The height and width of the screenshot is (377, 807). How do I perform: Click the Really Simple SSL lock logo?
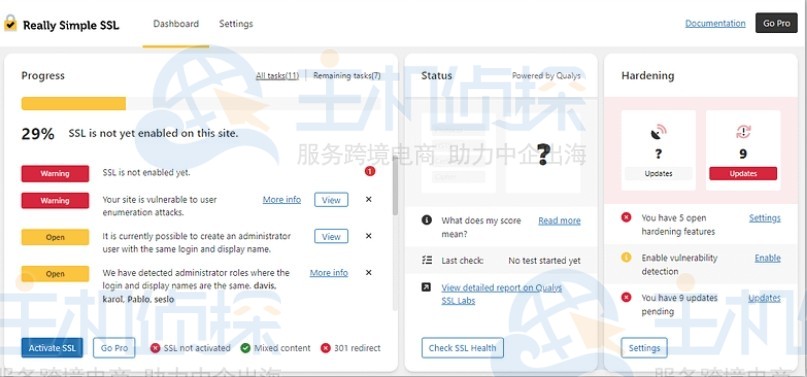tap(10, 23)
